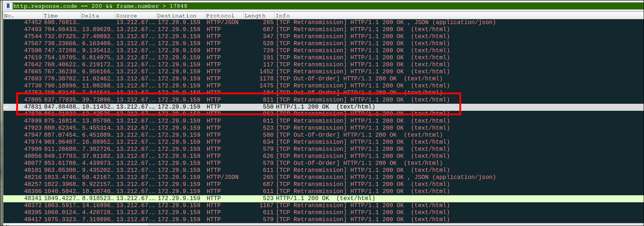Image resolution: width=644 pixels, height=226 pixels.
Task: Sort packets by the No. column header
Action: point(23,16)
